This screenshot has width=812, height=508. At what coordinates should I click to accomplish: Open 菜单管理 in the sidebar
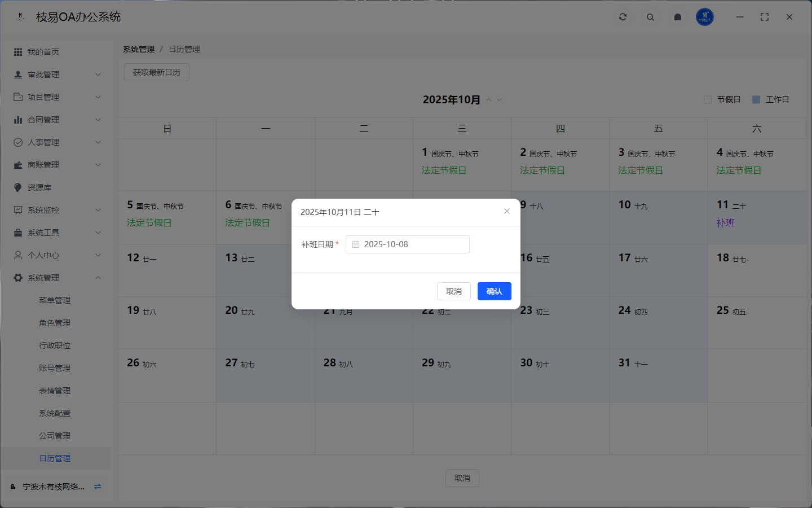tap(55, 300)
